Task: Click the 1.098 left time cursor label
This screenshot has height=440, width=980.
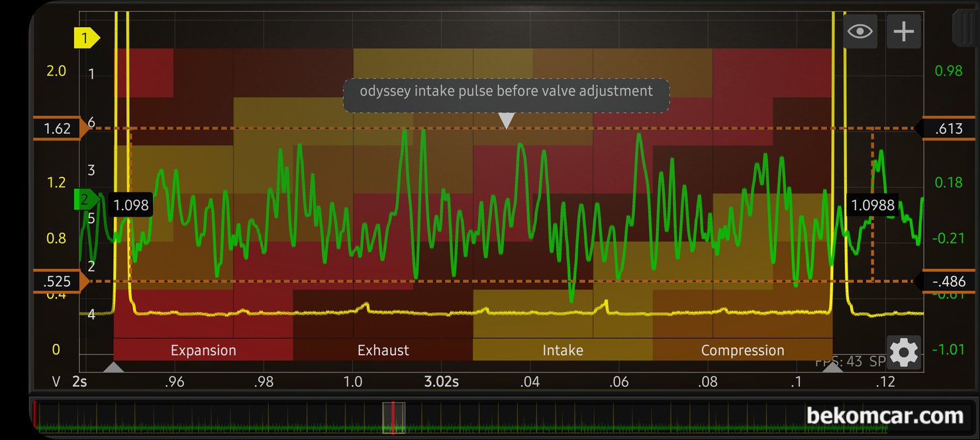Action: [x=130, y=205]
